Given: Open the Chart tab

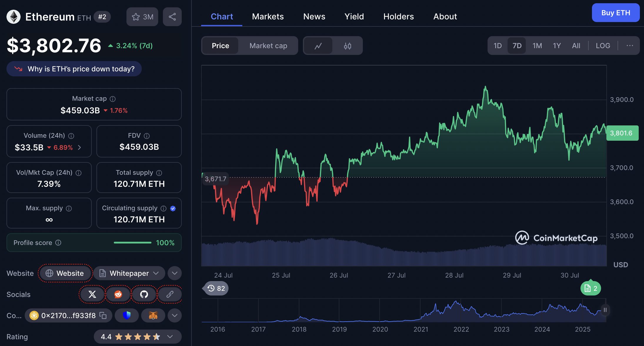Looking at the screenshot, I should [222, 16].
